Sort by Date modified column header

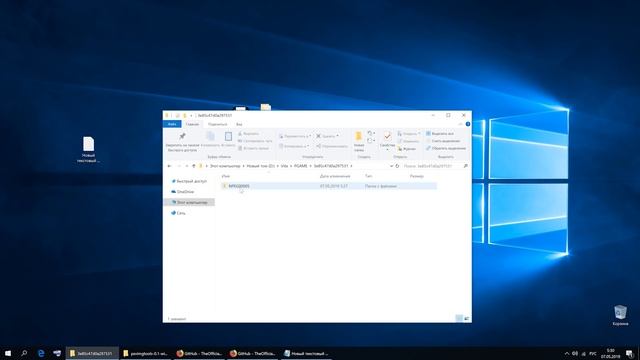(x=335, y=176)
